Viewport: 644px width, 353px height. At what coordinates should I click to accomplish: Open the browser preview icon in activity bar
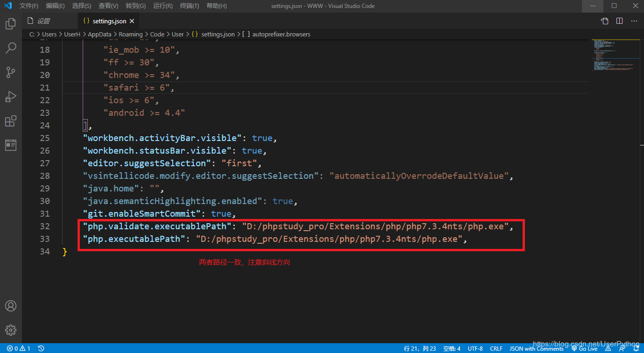pyautogui.click(x=11, y=145)
